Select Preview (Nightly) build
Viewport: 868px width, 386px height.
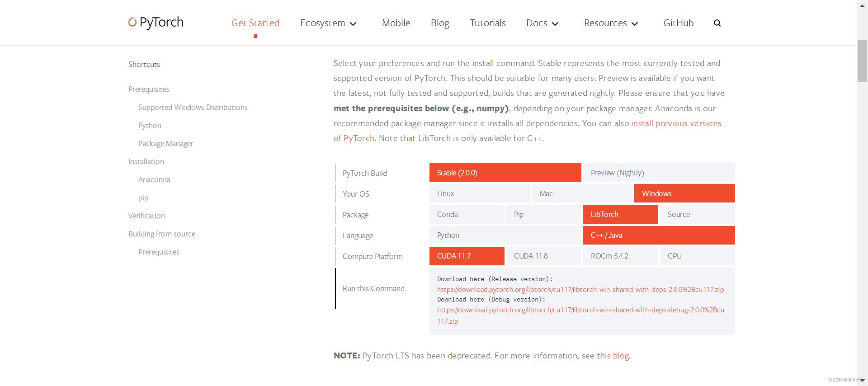(659, 173)
